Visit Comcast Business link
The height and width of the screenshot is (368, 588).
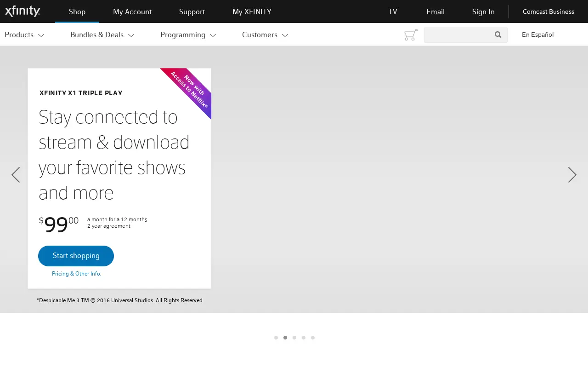pyautogui.click(x=548, y=11)
